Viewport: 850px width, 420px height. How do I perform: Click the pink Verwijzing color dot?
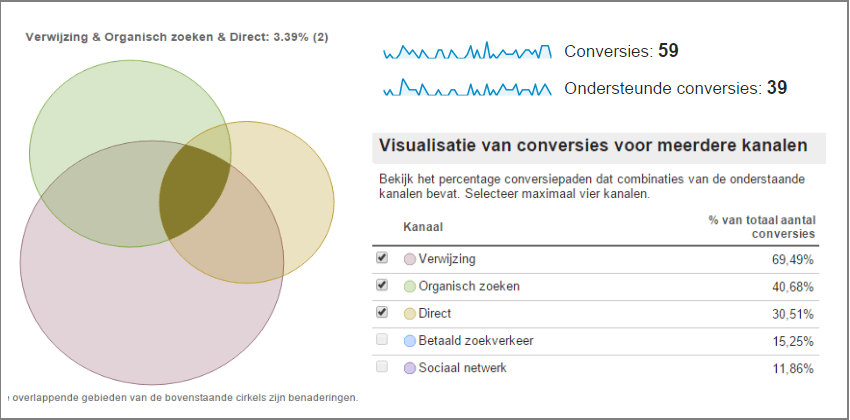click(x=410, y=259)
